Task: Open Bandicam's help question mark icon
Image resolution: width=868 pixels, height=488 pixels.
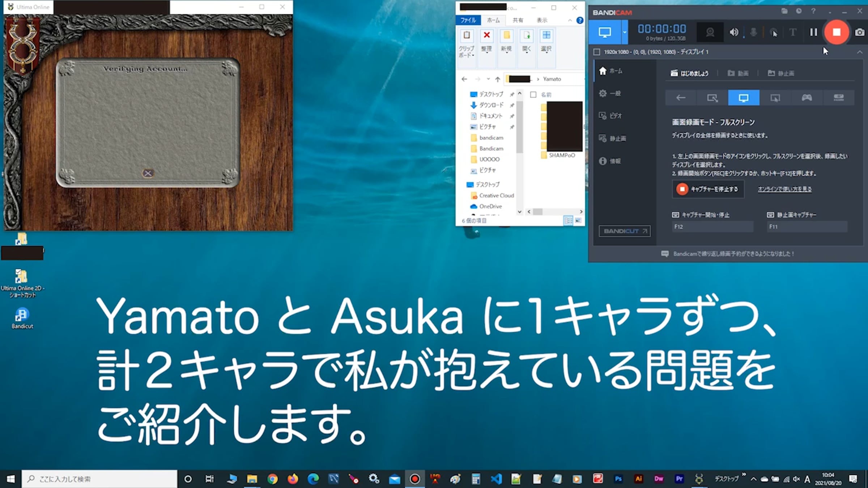Action: (x=813, y=11)
